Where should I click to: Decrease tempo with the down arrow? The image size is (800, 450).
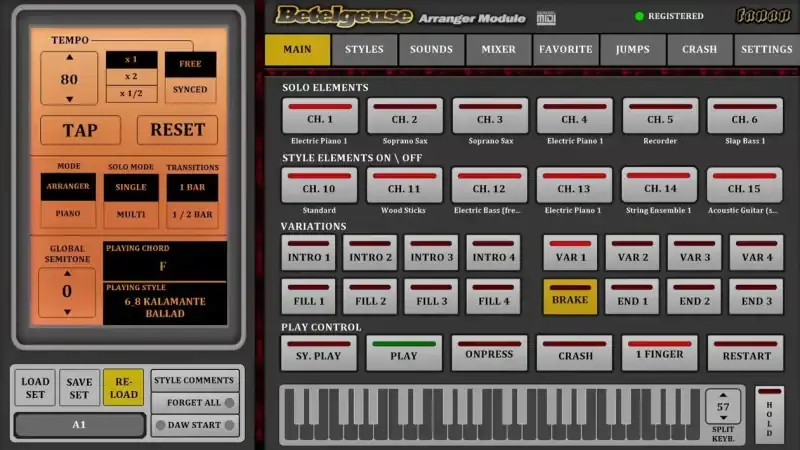pos(69,98)
